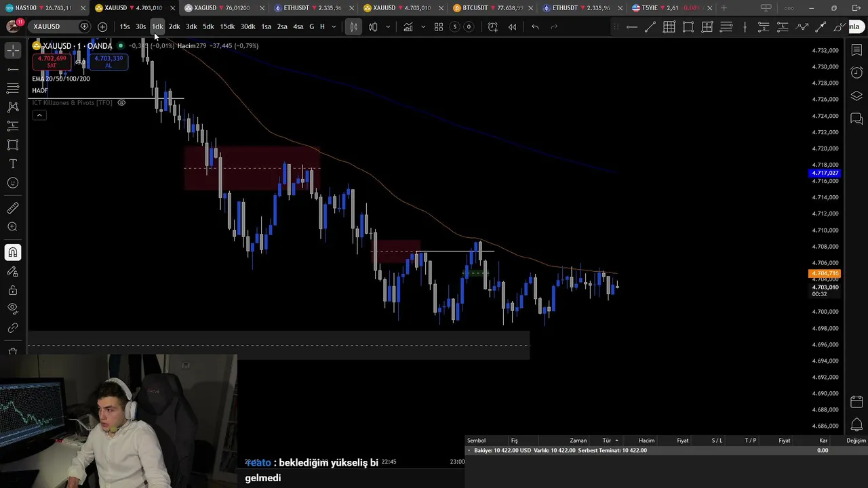Open the Fibonacci tools in left sidebar
The width and height of the screenshot is (868, 488).
tap(13, 88)
